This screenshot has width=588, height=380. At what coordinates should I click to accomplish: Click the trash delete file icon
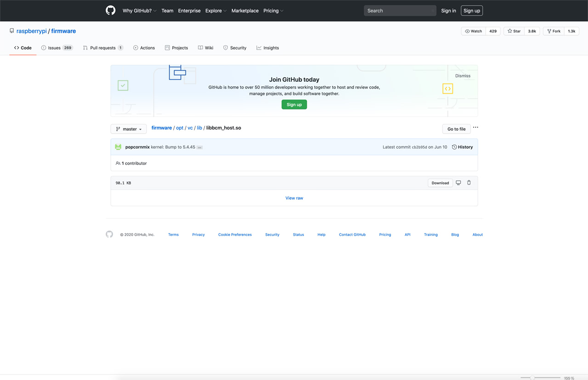coord(469,183)
